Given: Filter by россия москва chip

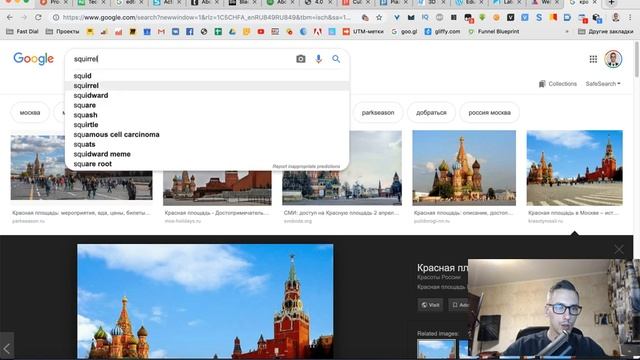Looking at the screenshot, I should [x=489, y=113].
